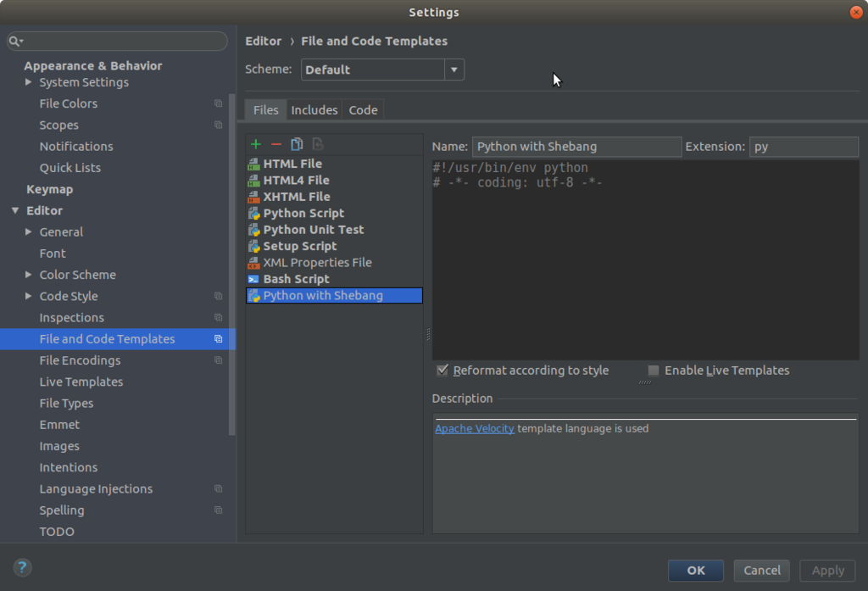Click project-level icon beside Code Style

(218, 296)
